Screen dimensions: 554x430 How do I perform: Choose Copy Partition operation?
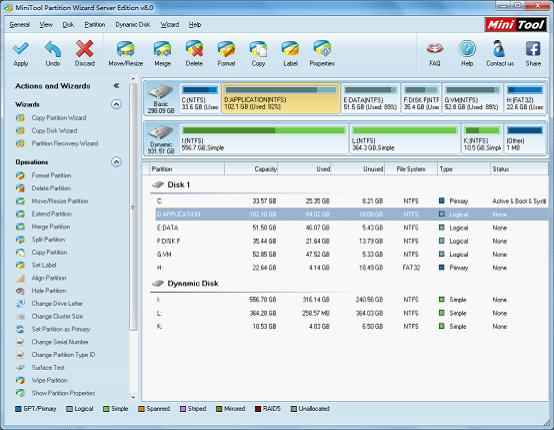49,252
